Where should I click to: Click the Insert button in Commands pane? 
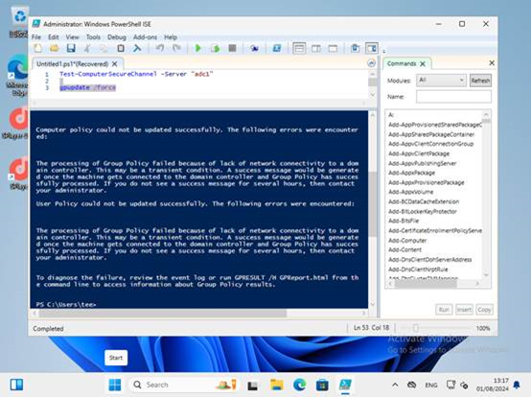[464, 310]
